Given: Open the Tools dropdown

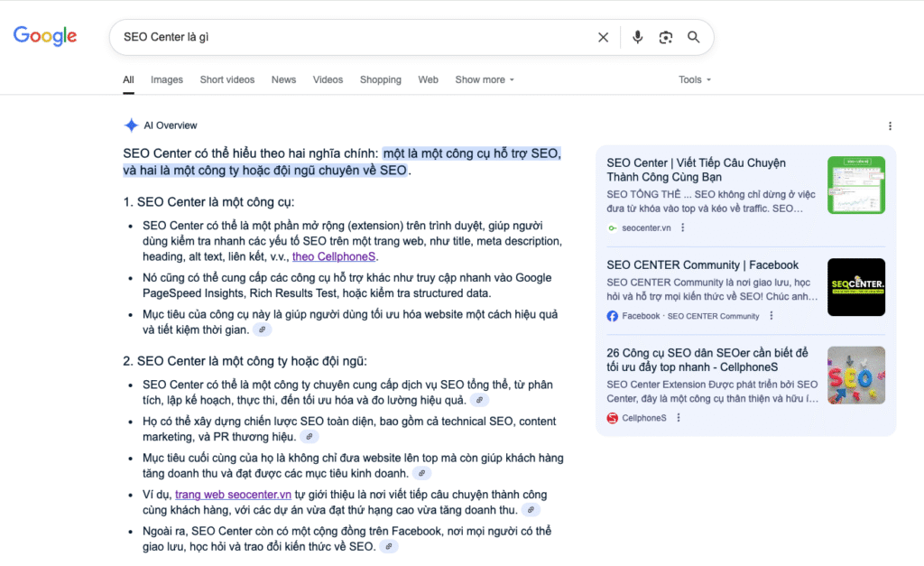Looking at the screenshot, I should pyautogui.click(x=695, y=79).
